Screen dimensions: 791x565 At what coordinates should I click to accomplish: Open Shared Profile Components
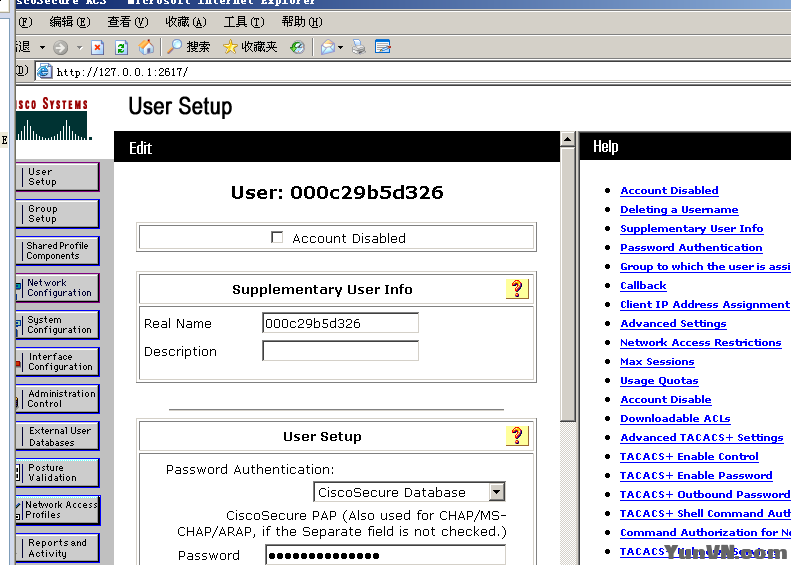(x=58, y=251)
